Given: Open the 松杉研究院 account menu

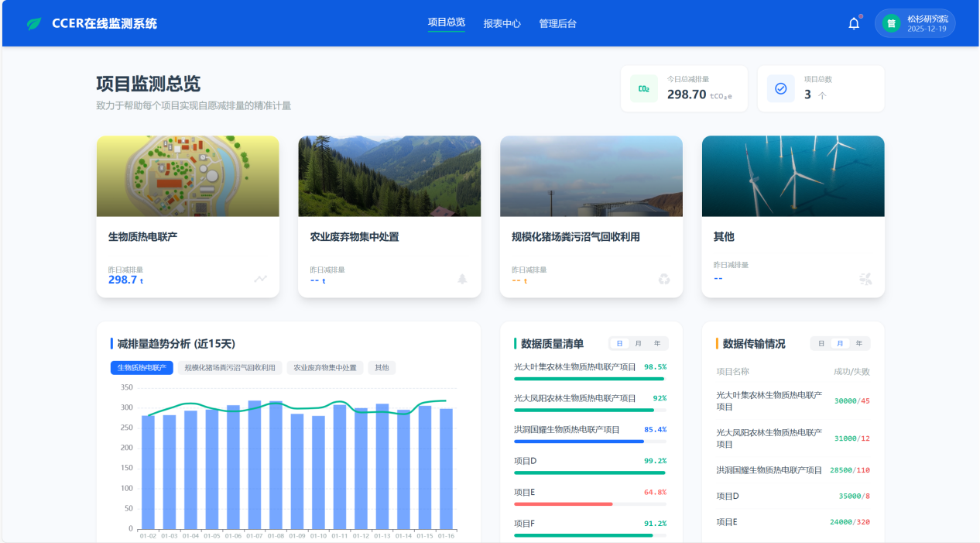Looking at the screenshot, I should click(x=927, y=23).
